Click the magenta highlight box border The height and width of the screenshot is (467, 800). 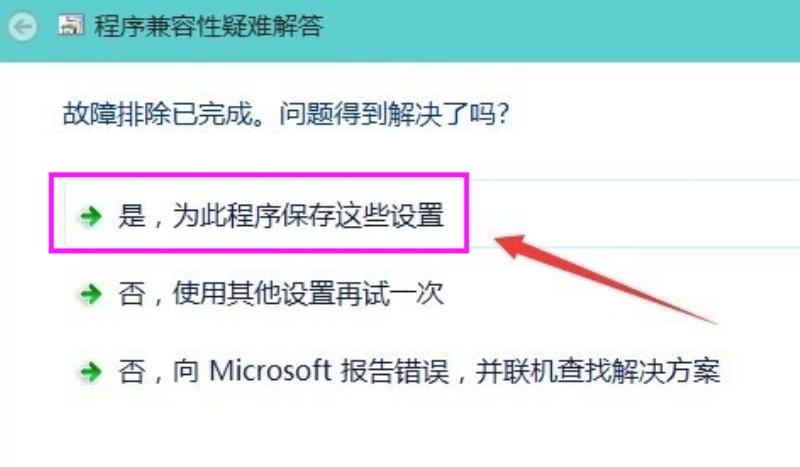pos(259,176)
